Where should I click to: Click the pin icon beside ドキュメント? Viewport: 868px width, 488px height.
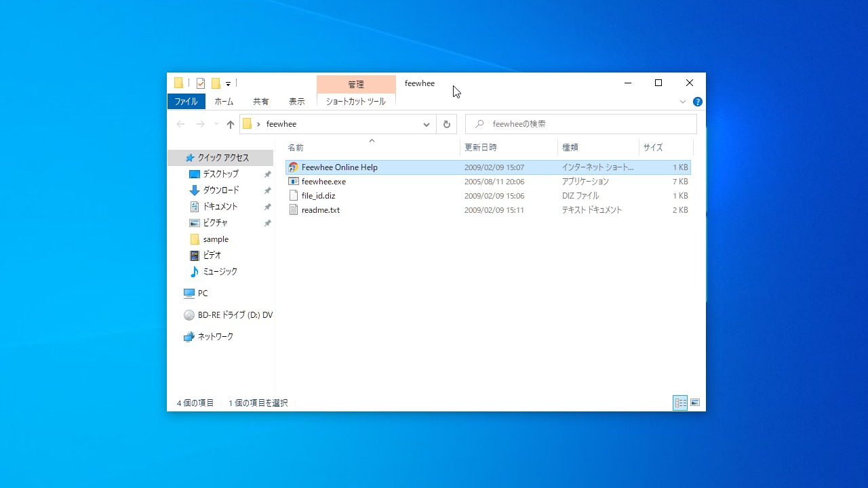tap(267, 207)
